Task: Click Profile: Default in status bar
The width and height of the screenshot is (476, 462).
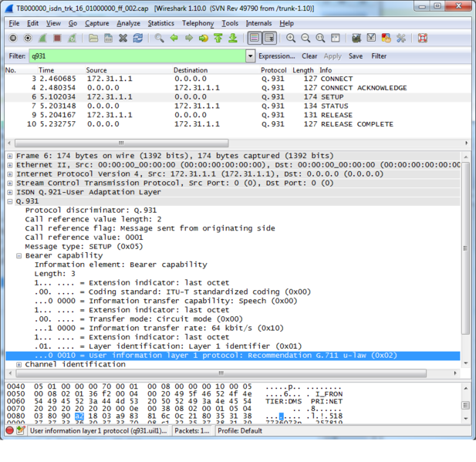Action: click(240, 430)
